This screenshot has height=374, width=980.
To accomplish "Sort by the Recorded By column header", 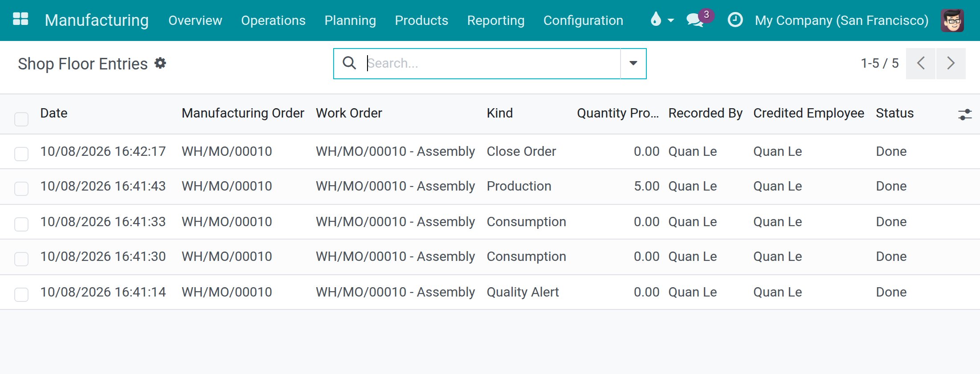I will (706, 113).
